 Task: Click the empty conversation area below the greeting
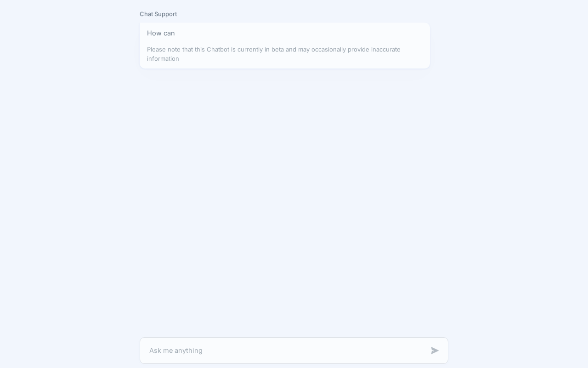285,202
